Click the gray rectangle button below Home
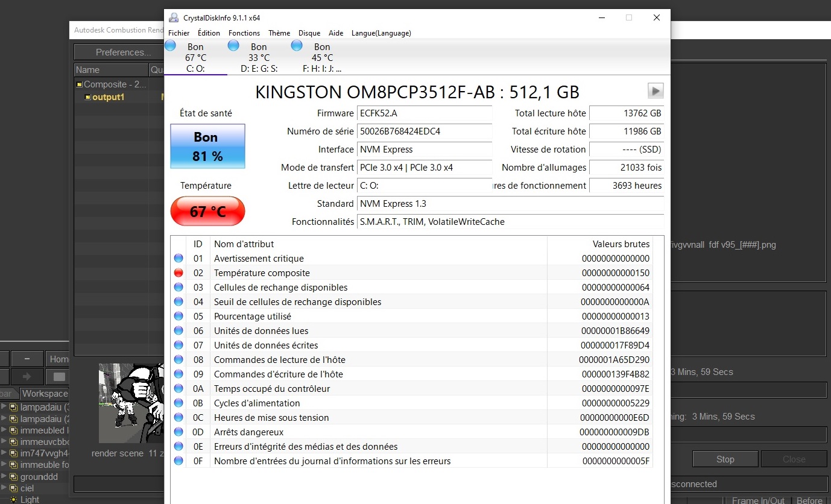The height and width of the screenshot is (504, 831). click(58, 377)
